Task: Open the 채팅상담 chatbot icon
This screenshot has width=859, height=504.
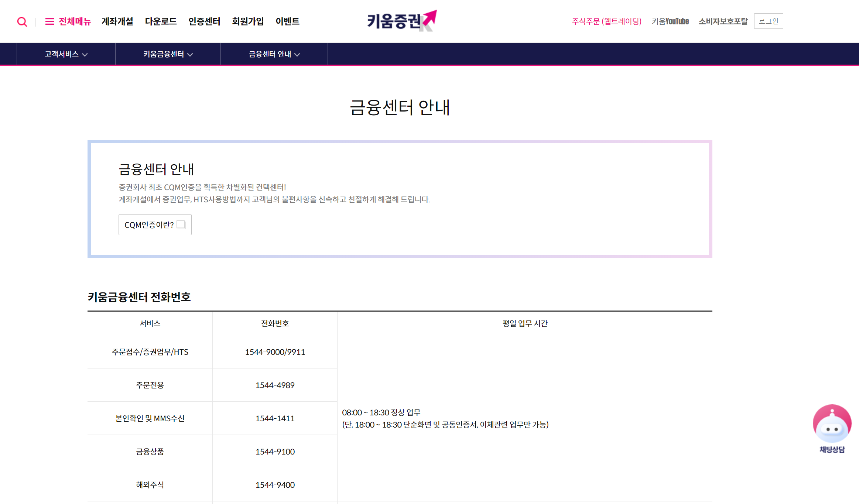Action: [832, 429]
